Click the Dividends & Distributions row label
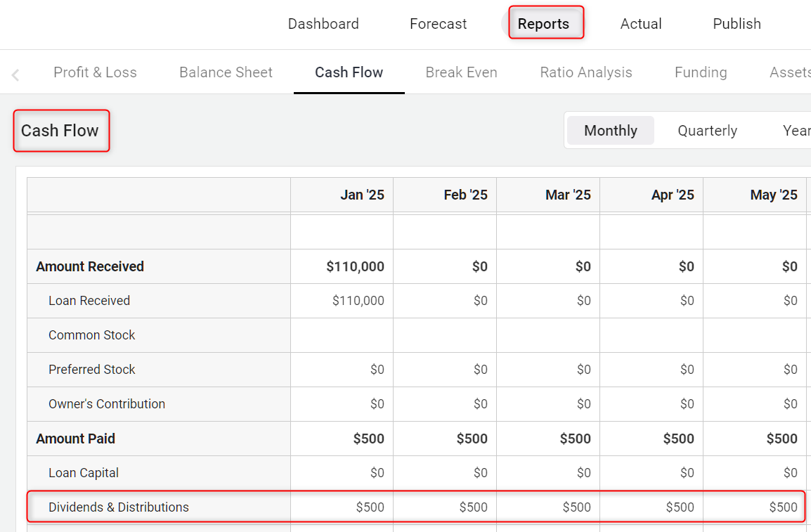The width and height of the screenshot is (811, 532). (x=119, y=507)
